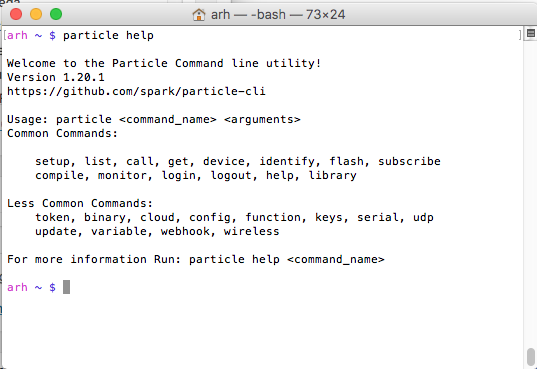537x369 pixels.
Task: Click the home folder proxy icon in title bar
Action: pos(199,15)
